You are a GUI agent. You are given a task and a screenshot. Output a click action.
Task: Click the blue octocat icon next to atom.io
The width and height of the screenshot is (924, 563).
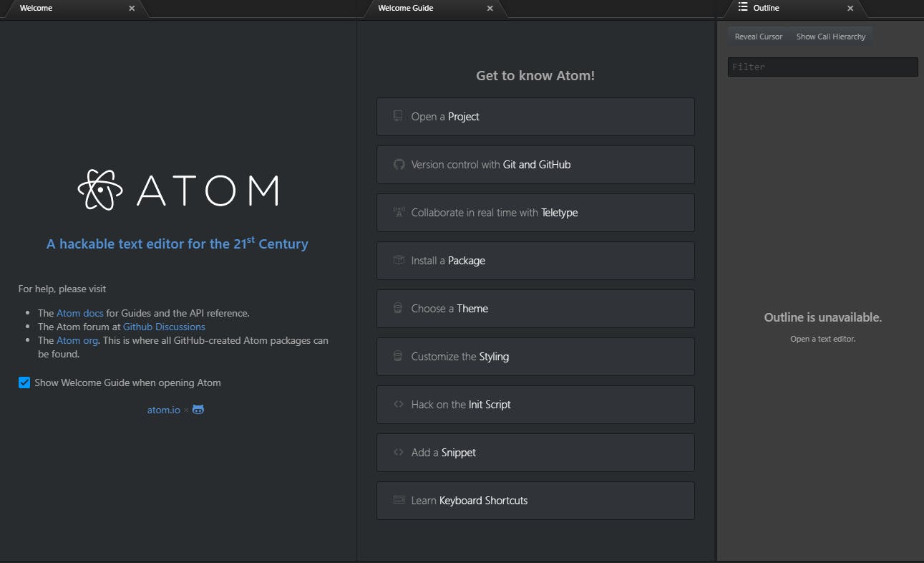click(198, 410)
